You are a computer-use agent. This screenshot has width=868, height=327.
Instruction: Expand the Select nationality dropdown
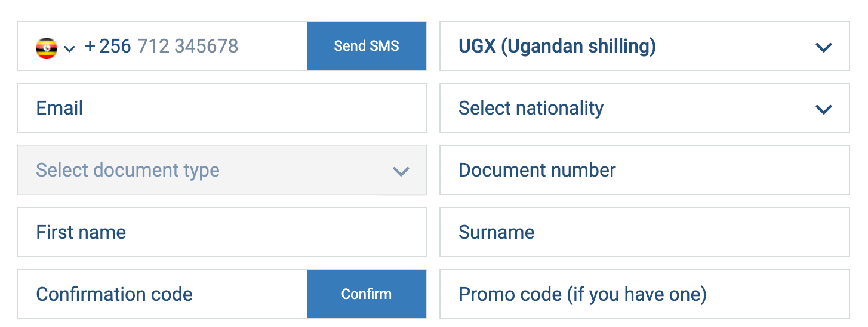tap(644, 108)
